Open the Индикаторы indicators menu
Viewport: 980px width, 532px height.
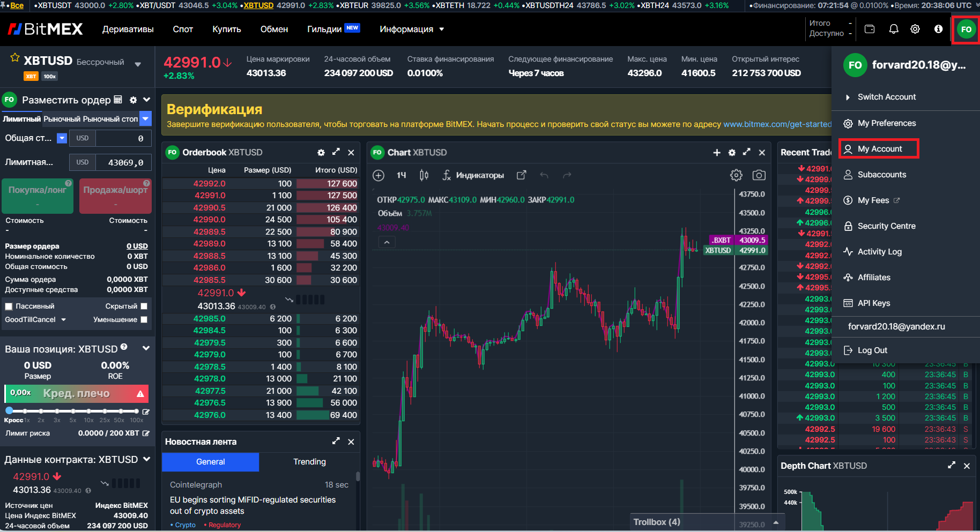pos(473,175)
